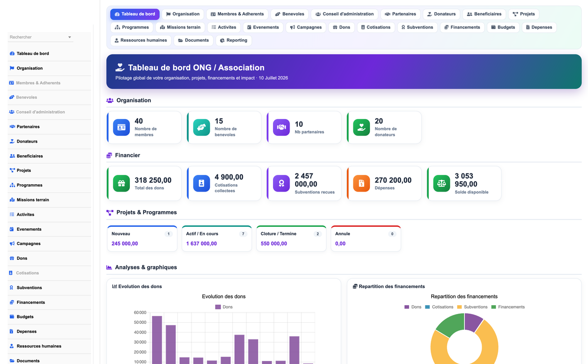The width and height of the screenshot is (588, 364).
Task: Open Depenses in the sidebar
Action: point(49,332)
